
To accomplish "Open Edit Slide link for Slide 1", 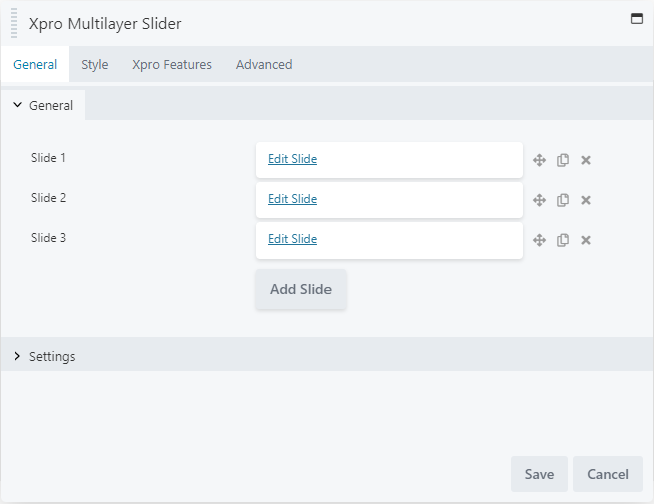I will [x=292, y=159].
